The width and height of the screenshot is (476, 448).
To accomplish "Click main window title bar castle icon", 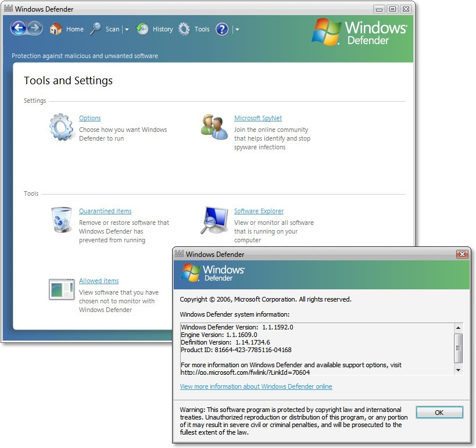I will [8, 9].
